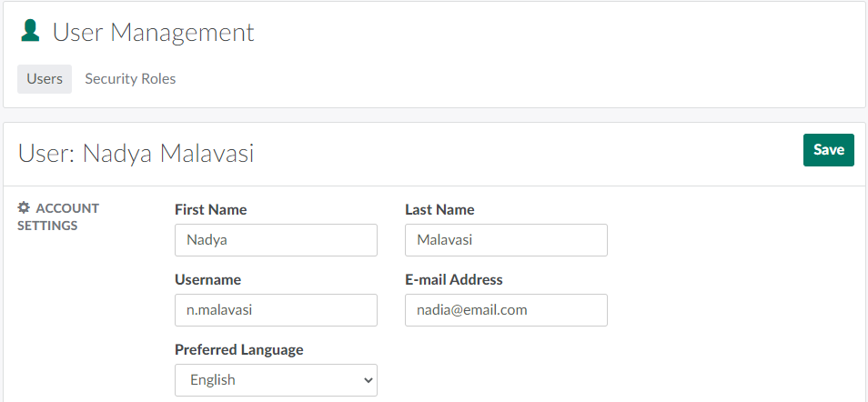Click the "User: Nadya Malavasi" heading

[136, 154]
